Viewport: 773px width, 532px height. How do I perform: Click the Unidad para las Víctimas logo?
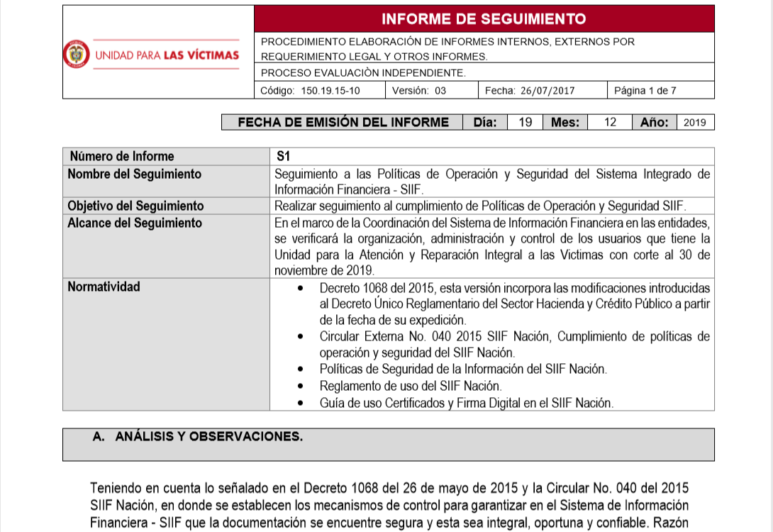click(151, 54)
